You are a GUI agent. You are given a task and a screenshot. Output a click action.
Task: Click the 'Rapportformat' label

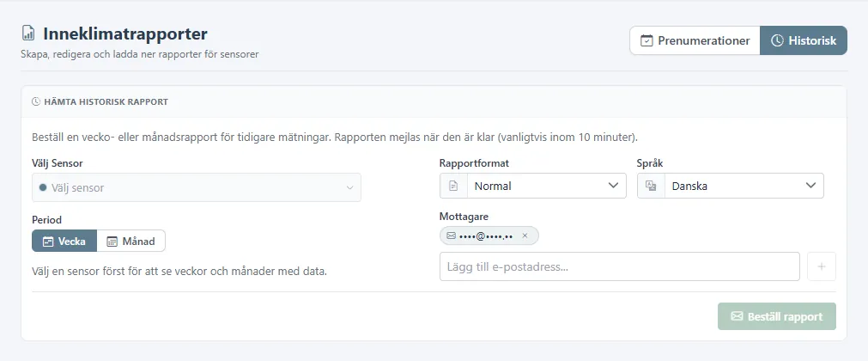[x=475, y=163]
